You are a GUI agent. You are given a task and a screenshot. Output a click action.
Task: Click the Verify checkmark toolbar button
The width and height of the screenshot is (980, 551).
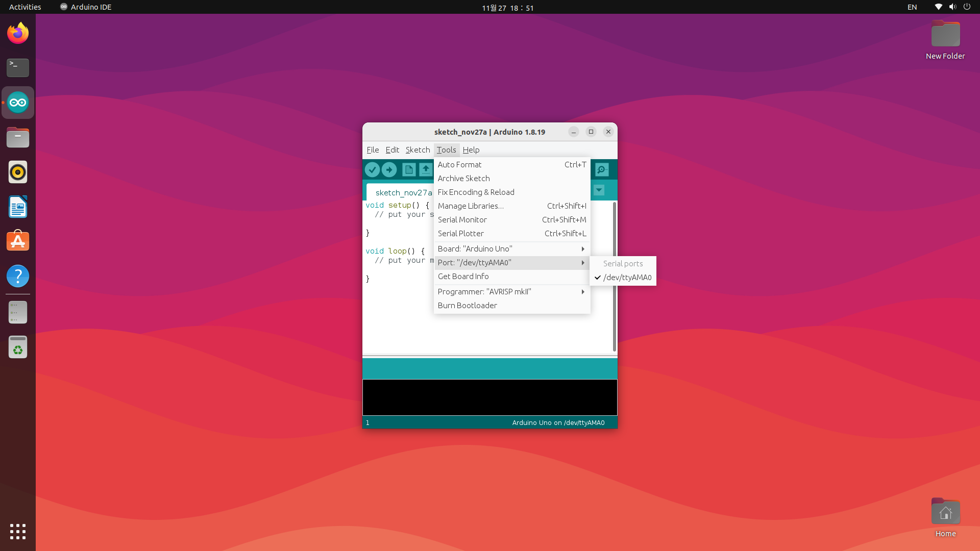tap(372, 169)
